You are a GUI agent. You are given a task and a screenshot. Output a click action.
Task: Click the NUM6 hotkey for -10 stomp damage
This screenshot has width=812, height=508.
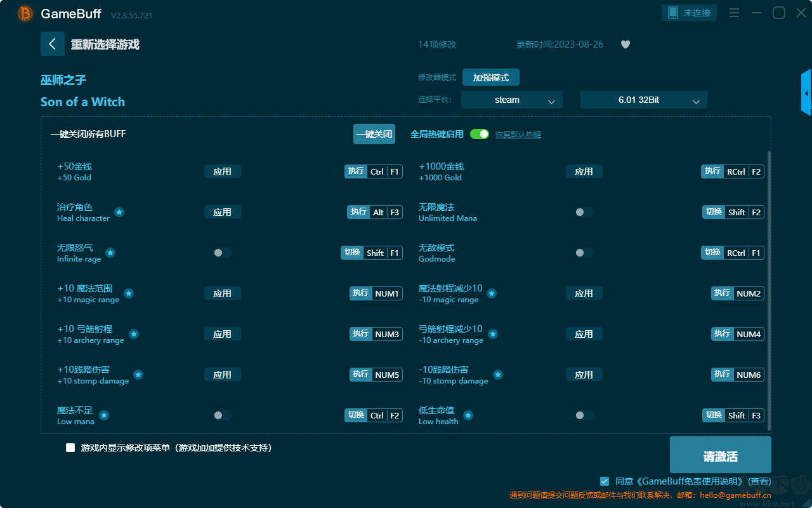(x=738, y=375)
